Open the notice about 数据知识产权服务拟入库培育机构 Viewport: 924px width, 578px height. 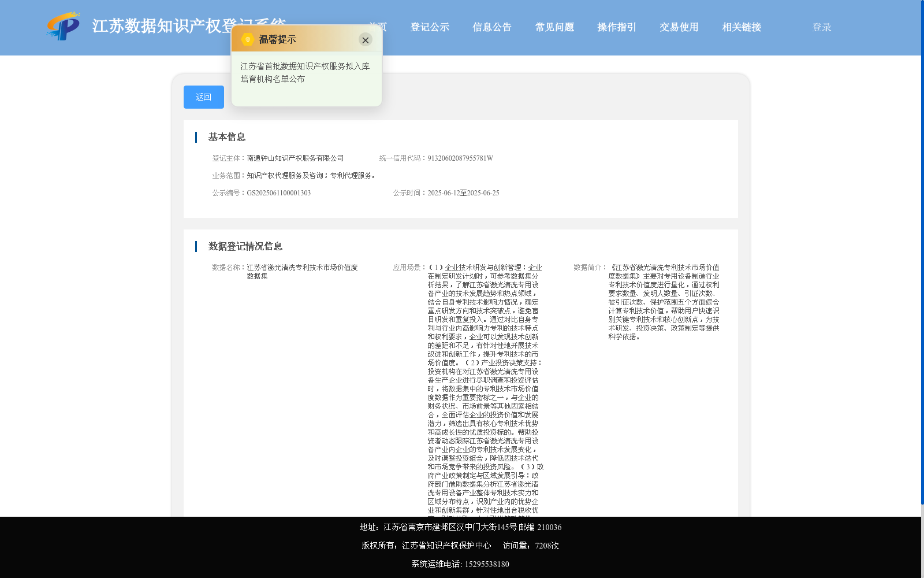coord(305,73)
